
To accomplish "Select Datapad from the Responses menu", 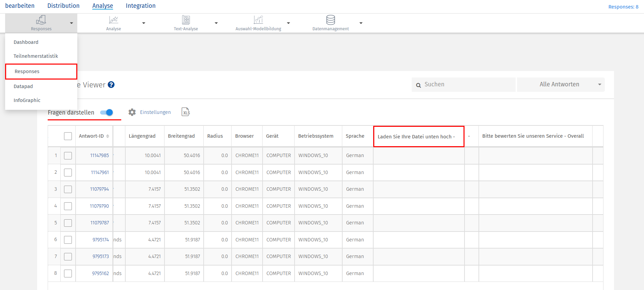I will [23, 86].
